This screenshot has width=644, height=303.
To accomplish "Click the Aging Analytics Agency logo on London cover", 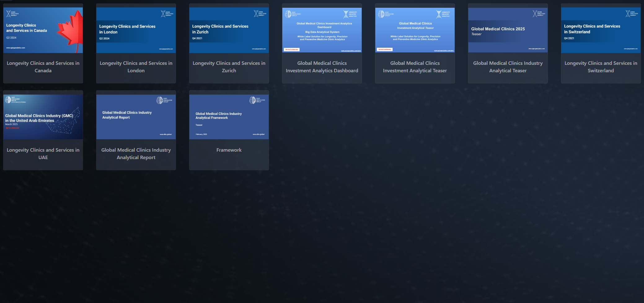I will click(x=167, y=14).
